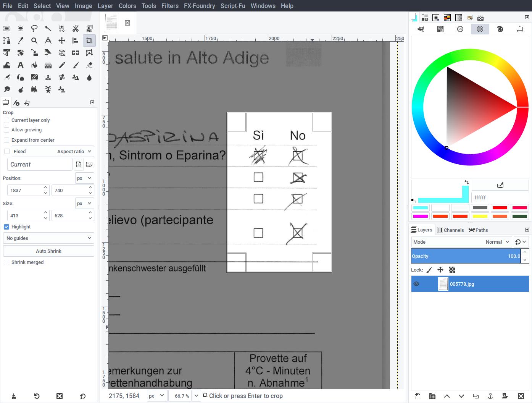
Task: Select the Move tool
Action: click(62, 40)
